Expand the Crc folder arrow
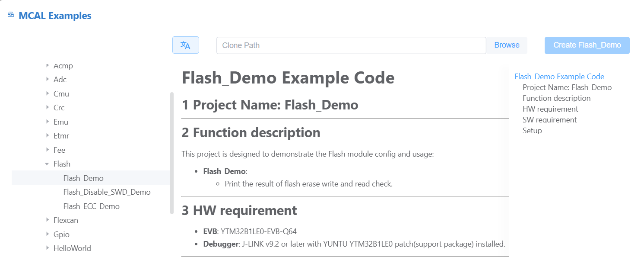This screenshot has width=644, height=257. coord(48,107)
